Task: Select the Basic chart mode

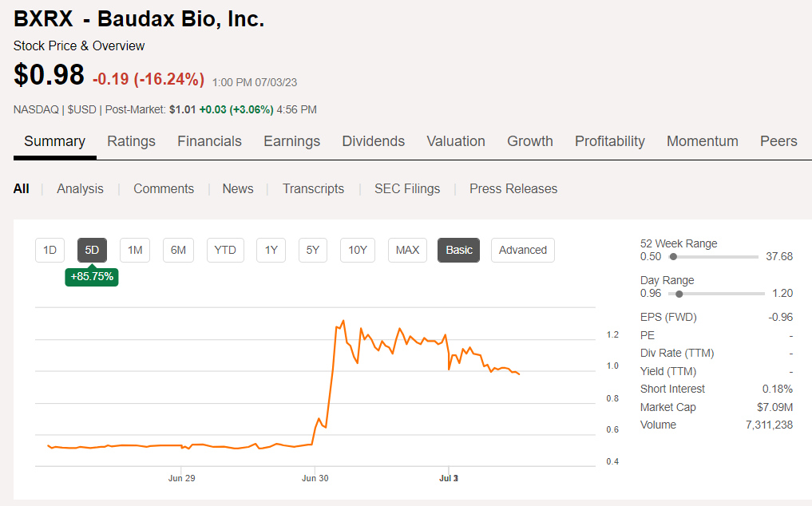Action: pyautogui.click(x=458, y=250)
